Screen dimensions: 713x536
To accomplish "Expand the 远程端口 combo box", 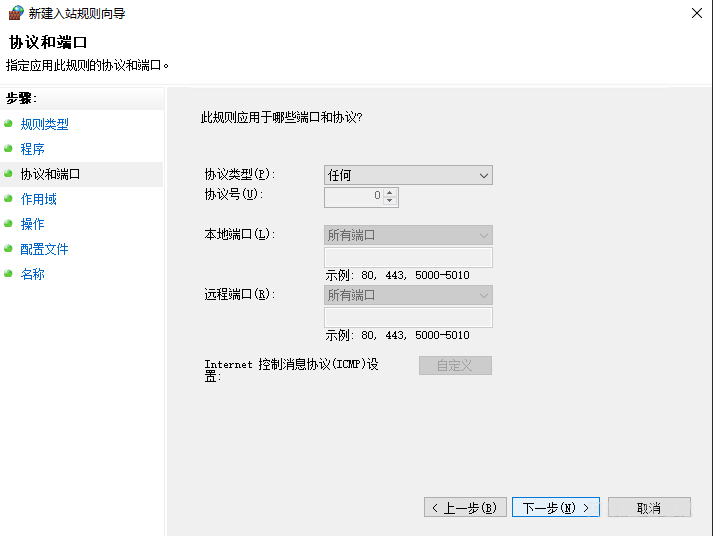I will [x=408, y=295].
